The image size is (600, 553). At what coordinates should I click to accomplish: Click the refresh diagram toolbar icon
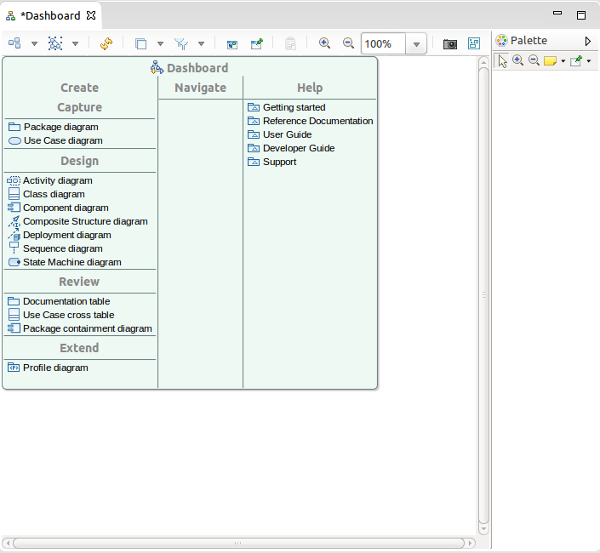tap(105, 44)
